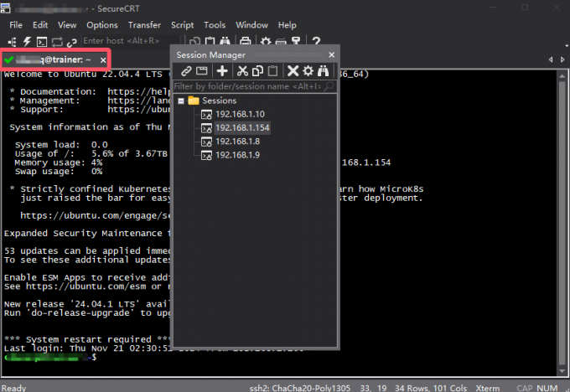The width and height of the screenshot is (570, 392).
Task: Open the Options menu
Action: click(102, 25)
